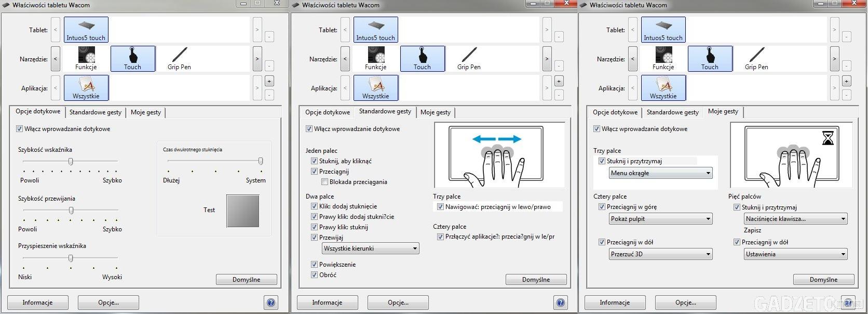Click plus button beside Aplikacja in Trzy palce Nawigować window

point(559,81)
